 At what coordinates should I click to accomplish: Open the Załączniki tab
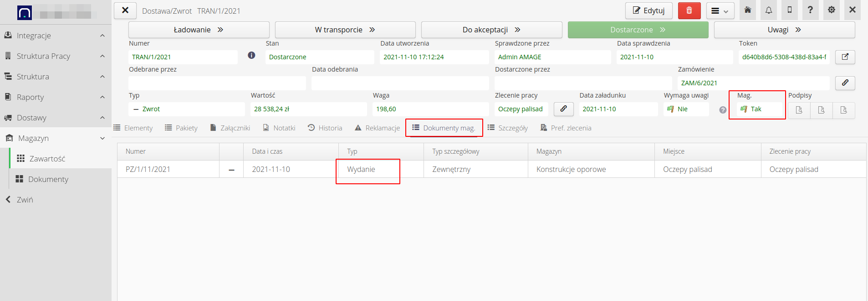[x=230, y=128]
